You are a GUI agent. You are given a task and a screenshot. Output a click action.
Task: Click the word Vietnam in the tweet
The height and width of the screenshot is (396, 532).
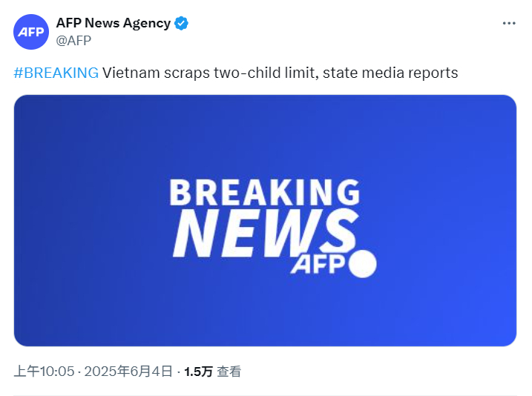131,73
